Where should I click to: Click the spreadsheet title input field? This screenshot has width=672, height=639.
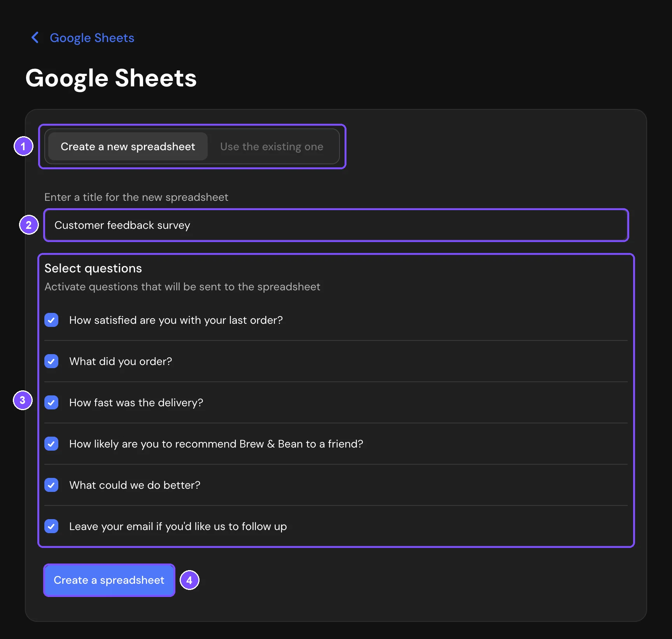pyautogui.click(x=336, y=225)
